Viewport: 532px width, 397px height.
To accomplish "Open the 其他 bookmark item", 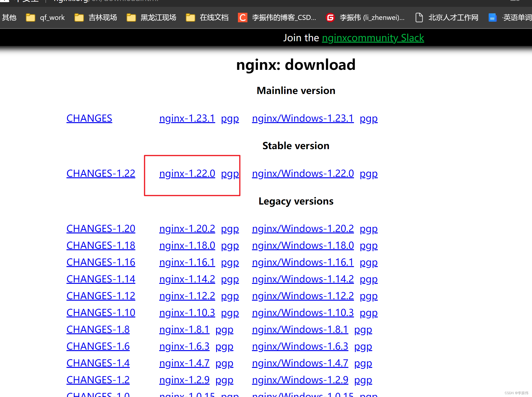I will [x=9, y=18].
